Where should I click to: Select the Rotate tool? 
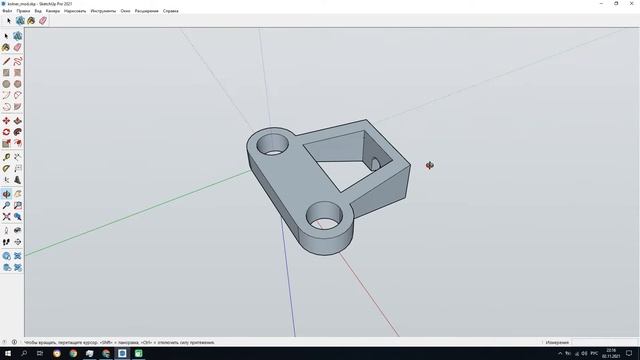click(6, 132)
